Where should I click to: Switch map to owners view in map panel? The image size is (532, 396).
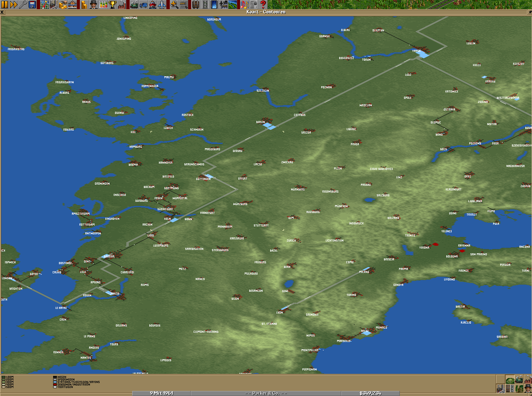click(528, 388)
